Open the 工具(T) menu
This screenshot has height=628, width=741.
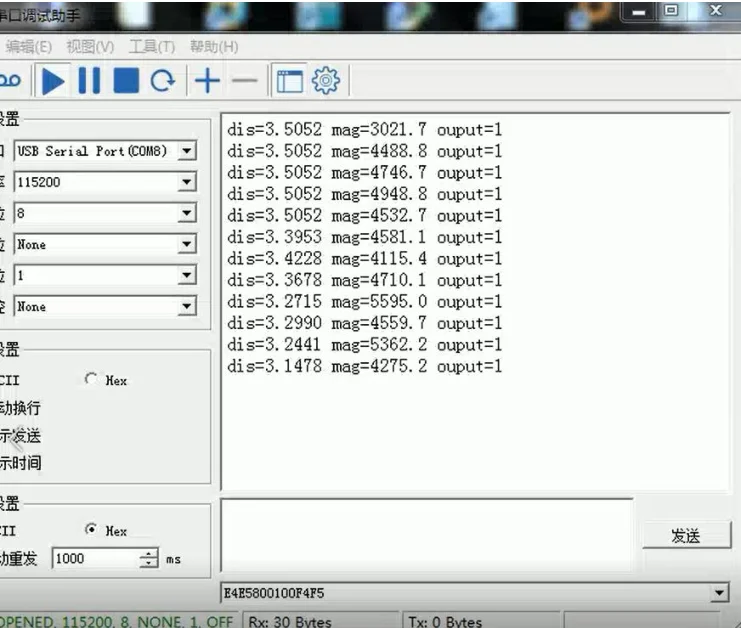pos(152,47)
